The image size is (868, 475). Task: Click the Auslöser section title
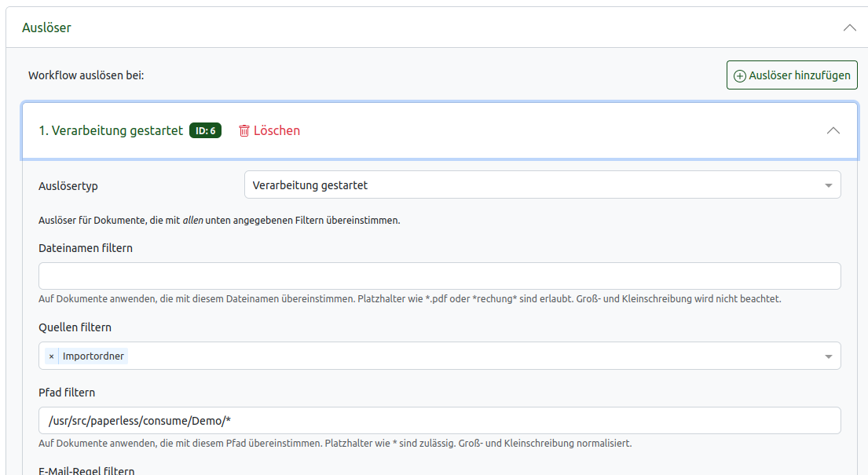click(47, 27)
